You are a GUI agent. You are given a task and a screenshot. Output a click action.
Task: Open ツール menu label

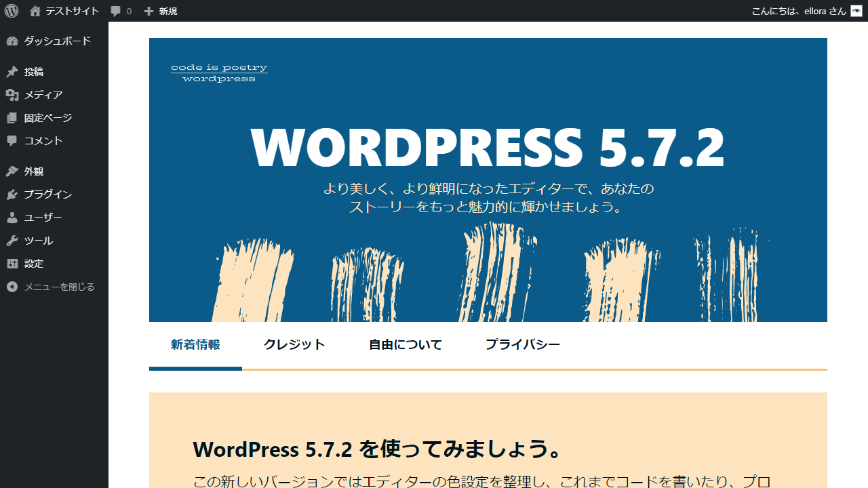39,241
